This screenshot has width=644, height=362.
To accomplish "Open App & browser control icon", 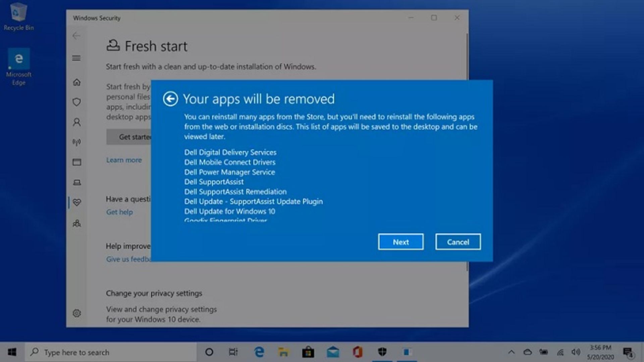I will (x=77, y=162).
